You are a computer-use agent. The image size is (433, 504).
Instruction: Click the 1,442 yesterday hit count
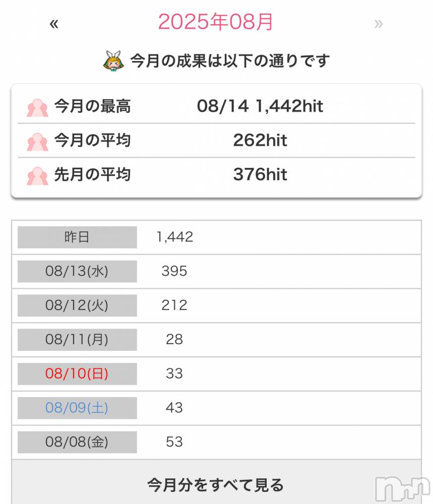click(x=174, y=237)
